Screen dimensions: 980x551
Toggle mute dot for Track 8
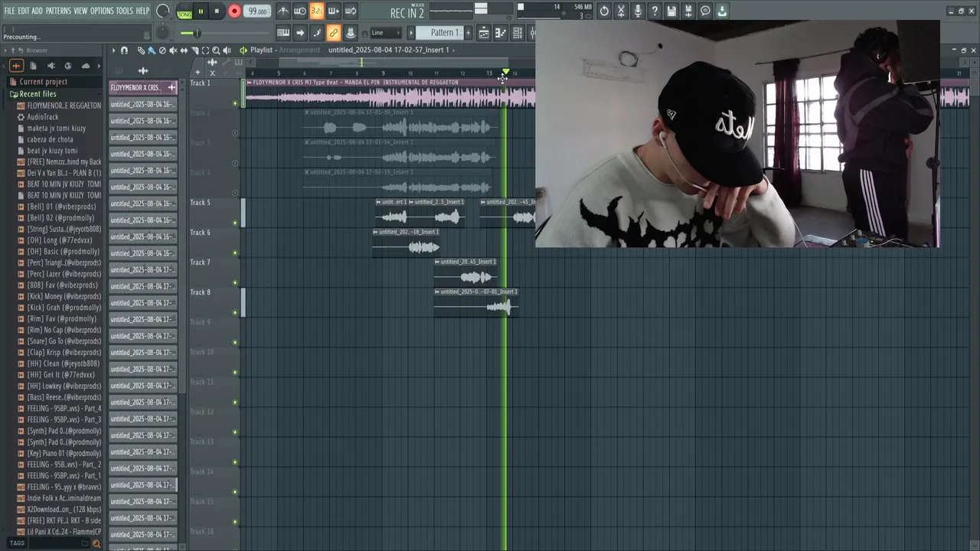[x=235, y=312]
